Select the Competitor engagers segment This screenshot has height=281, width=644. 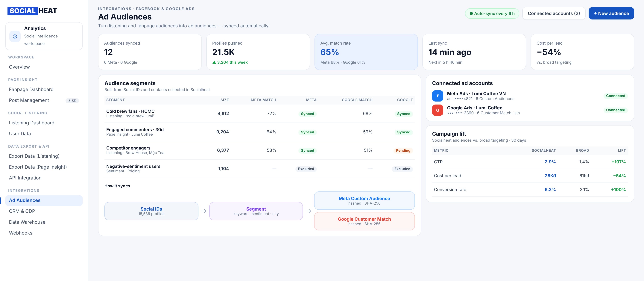259,150
